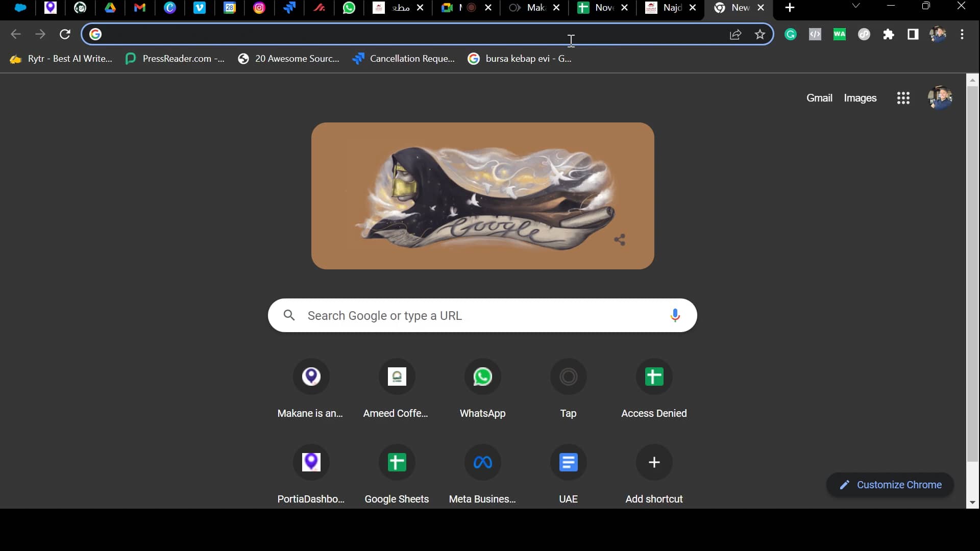The height and width of the screenshot is (551, 980).
Task: Bookmark this tab with star icon
Action: click(760, 34)
